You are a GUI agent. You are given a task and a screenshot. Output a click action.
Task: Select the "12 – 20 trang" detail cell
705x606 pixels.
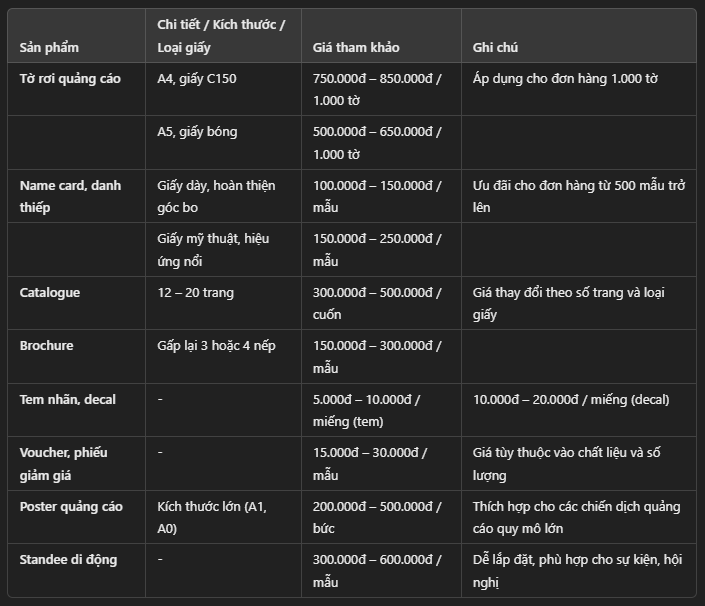[196, 292]
